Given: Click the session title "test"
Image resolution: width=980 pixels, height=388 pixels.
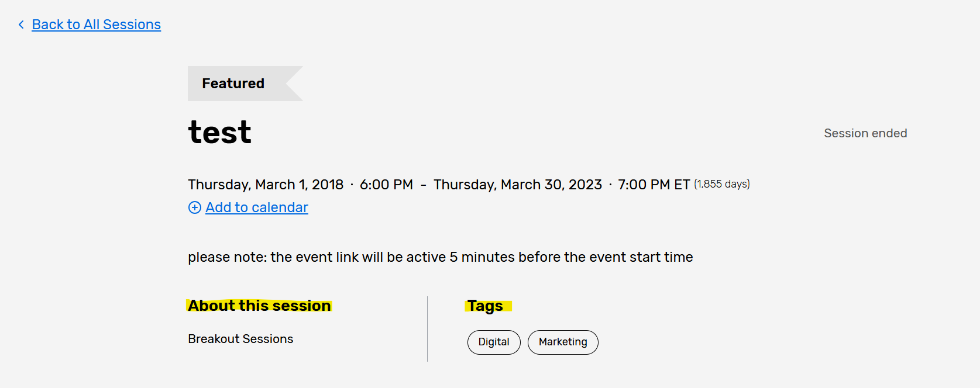Looking at the screenshot, I should click(219, 132).
